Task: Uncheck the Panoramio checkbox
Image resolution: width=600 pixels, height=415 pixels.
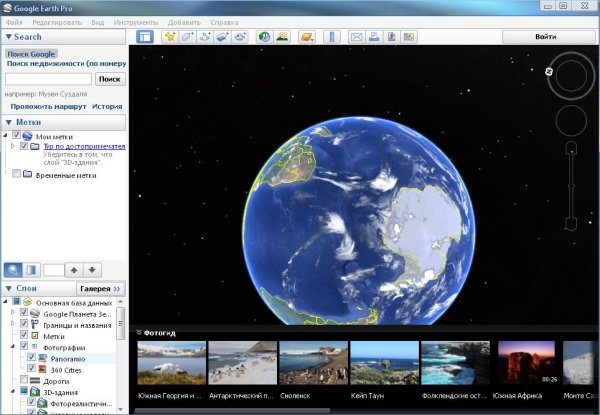Action: pos(31,357)
